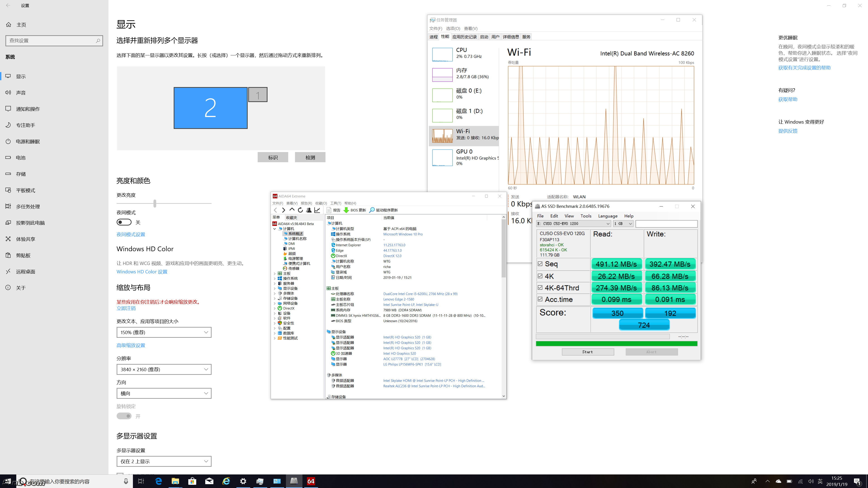Click the Start button in AS SSD Benchmark

pyautogui.click(x=588, y=352)
